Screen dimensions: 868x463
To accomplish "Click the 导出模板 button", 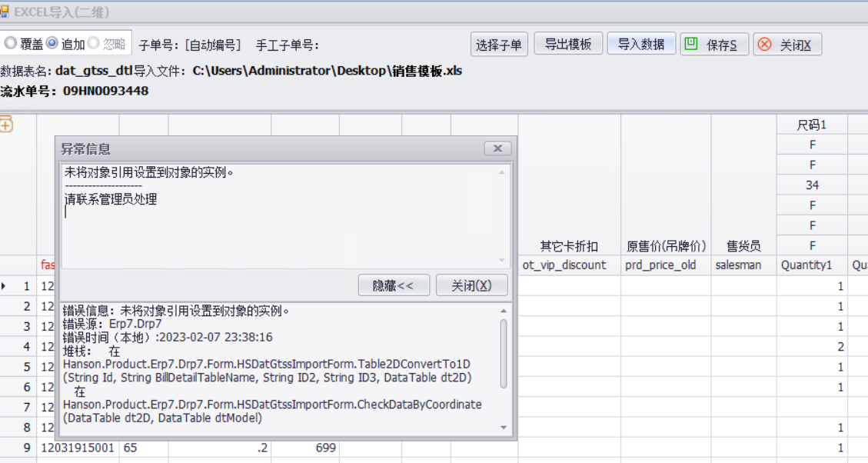I will (568, 44).
